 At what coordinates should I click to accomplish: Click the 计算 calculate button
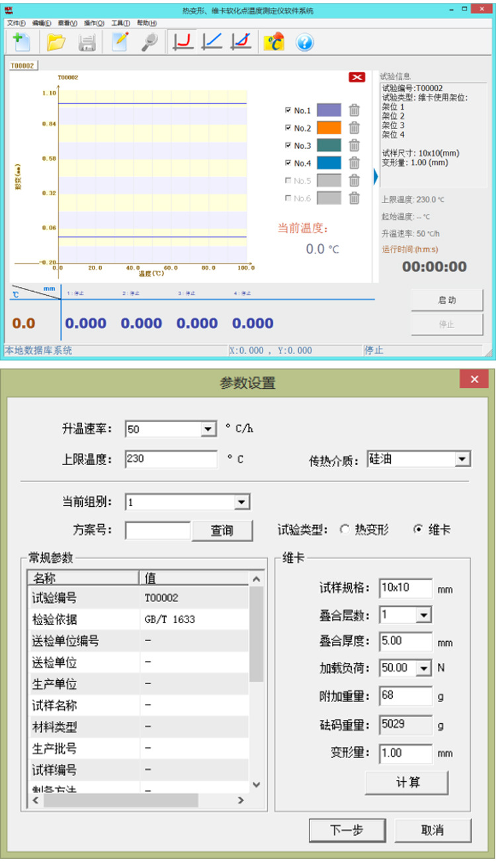407,783
